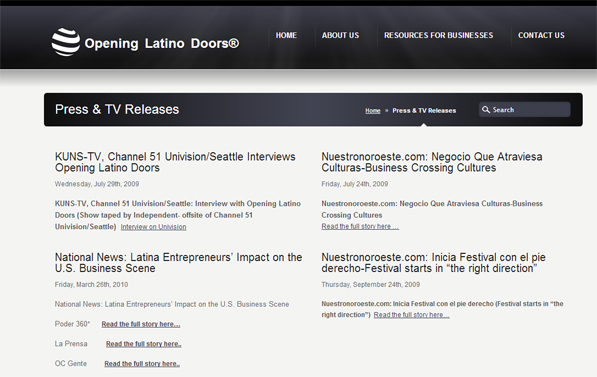The height and width of the screenshot is (377, 597).
Task: Focus the Search input field
Action: pyautogui.click(x=525, y=110)
